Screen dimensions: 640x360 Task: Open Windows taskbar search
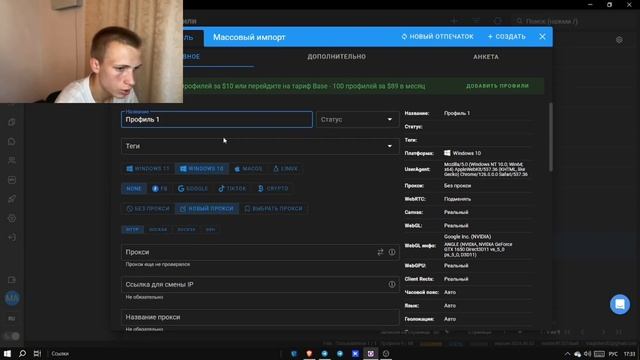22,354
